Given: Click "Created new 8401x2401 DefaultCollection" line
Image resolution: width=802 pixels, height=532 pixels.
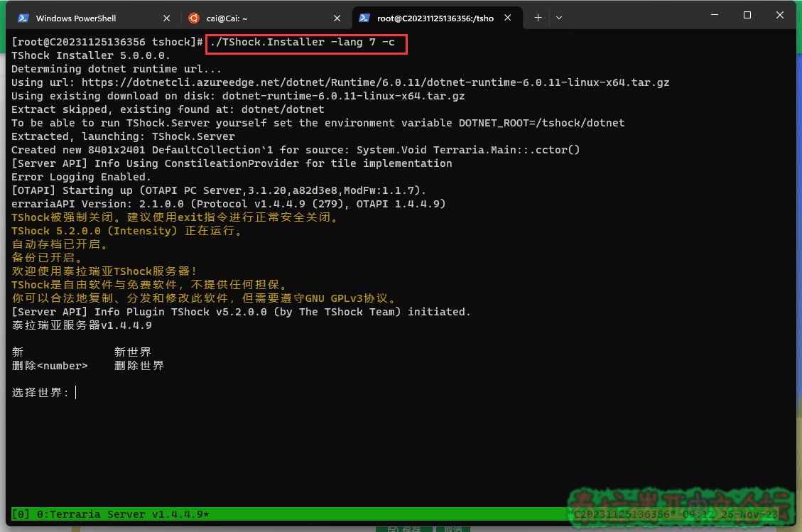Looking at the screenshot, I should click(x=296, y=150).
